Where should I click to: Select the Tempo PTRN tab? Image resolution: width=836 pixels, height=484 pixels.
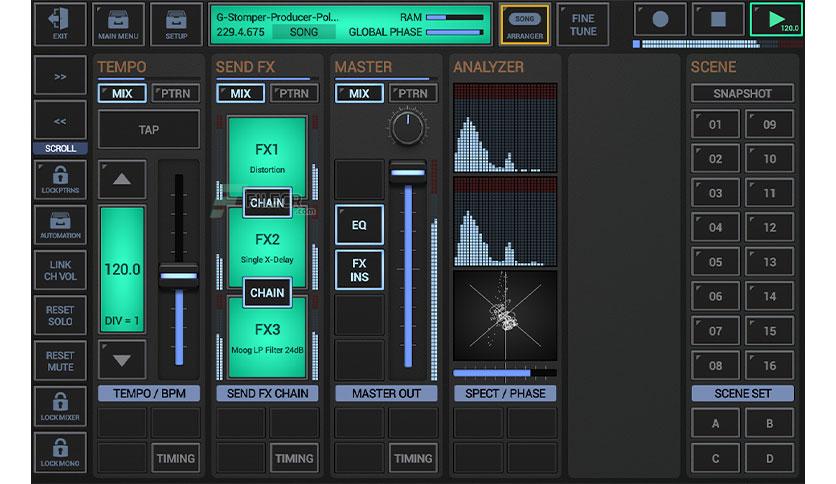coord(176,93)
